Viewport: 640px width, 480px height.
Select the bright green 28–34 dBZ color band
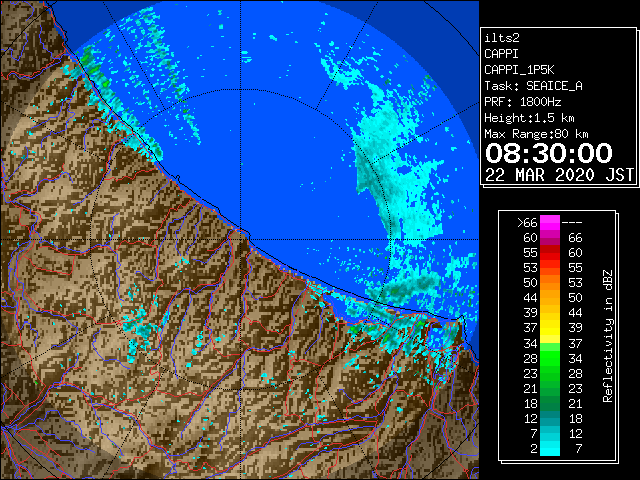pos(550,358)
